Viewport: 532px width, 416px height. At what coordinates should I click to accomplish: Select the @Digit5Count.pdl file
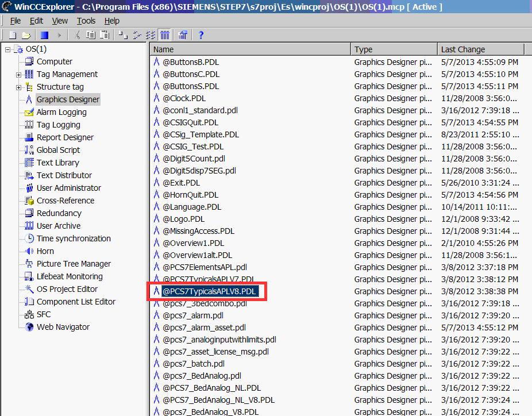pyautogui.click(x=194, y=159)
